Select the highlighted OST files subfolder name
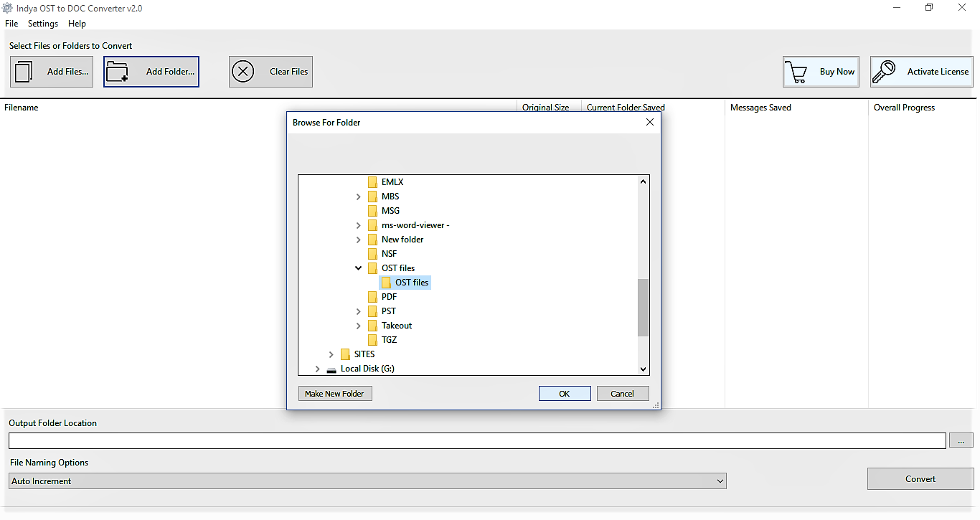Screen dimensions: 980x520 pyautogui.click(x=412, y=283)
